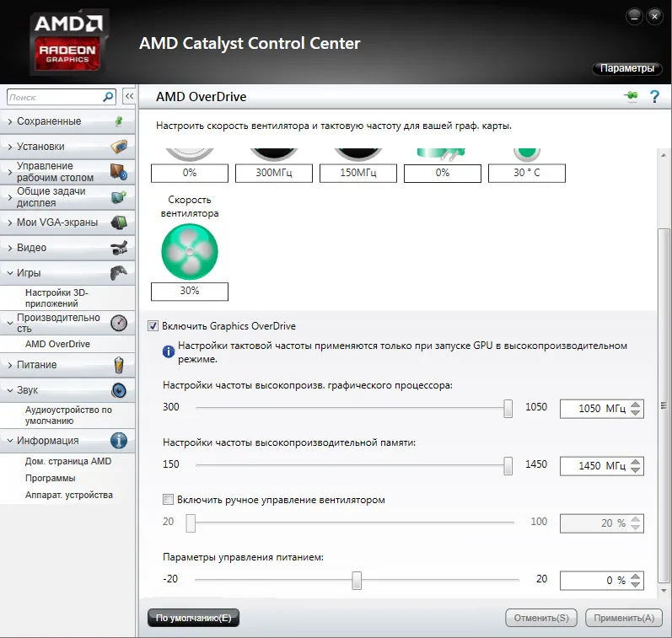
Task: Open the Параметры button at top right
Action: [627, 68]
